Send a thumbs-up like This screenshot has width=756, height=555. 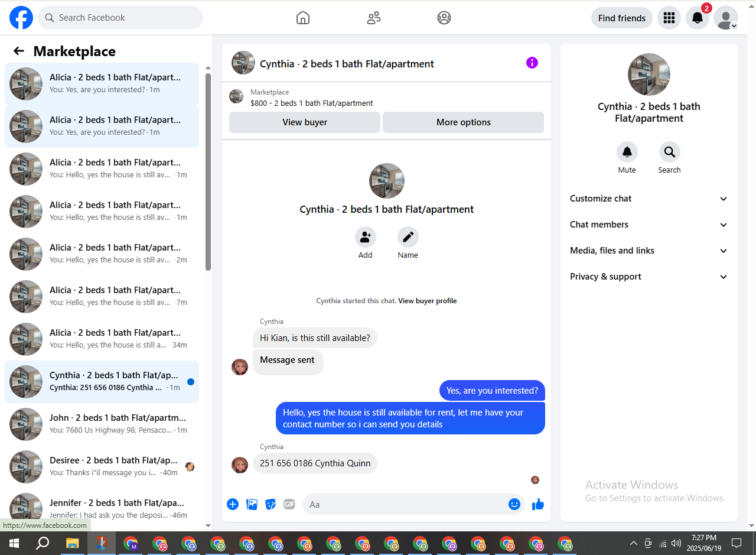point(538,504)
